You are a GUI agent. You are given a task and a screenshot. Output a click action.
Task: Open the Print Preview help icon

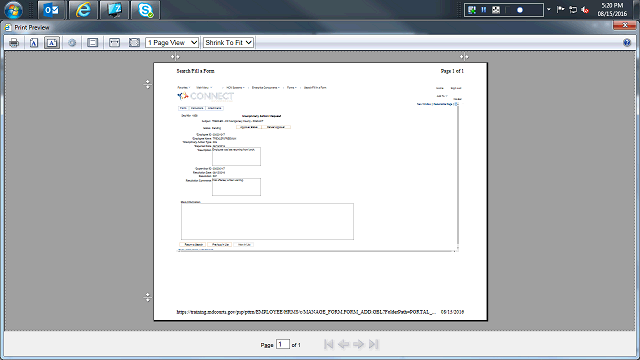[627, 42]
